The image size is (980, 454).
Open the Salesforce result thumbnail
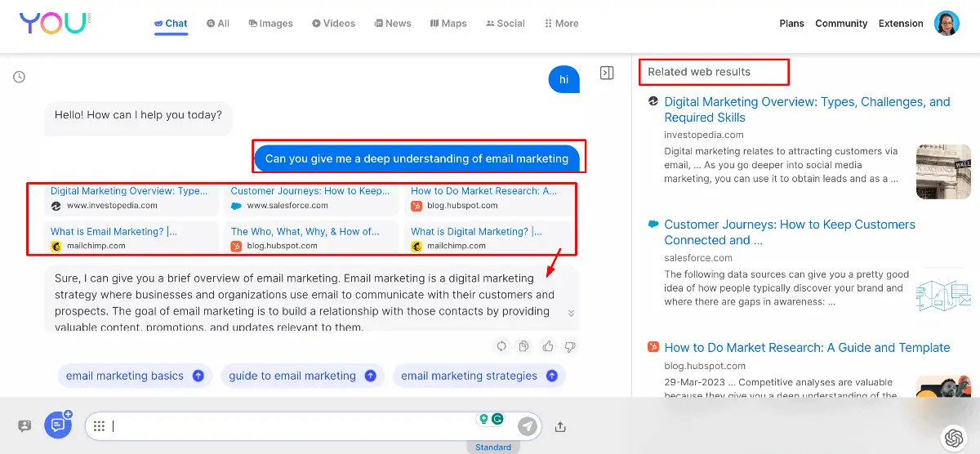pyautogui.click(x=943, y=294)
